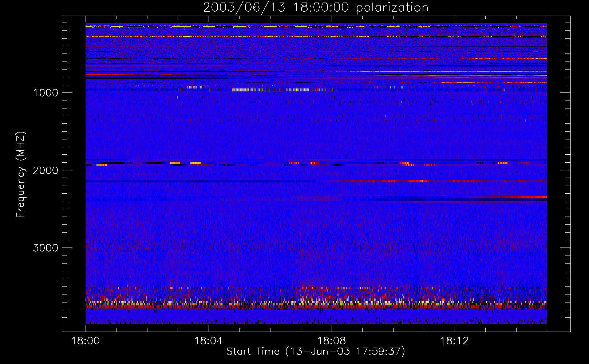Screen dimensions: 589x364
Task: Click the 18:12 time tick label
Action: click(455, 341)
